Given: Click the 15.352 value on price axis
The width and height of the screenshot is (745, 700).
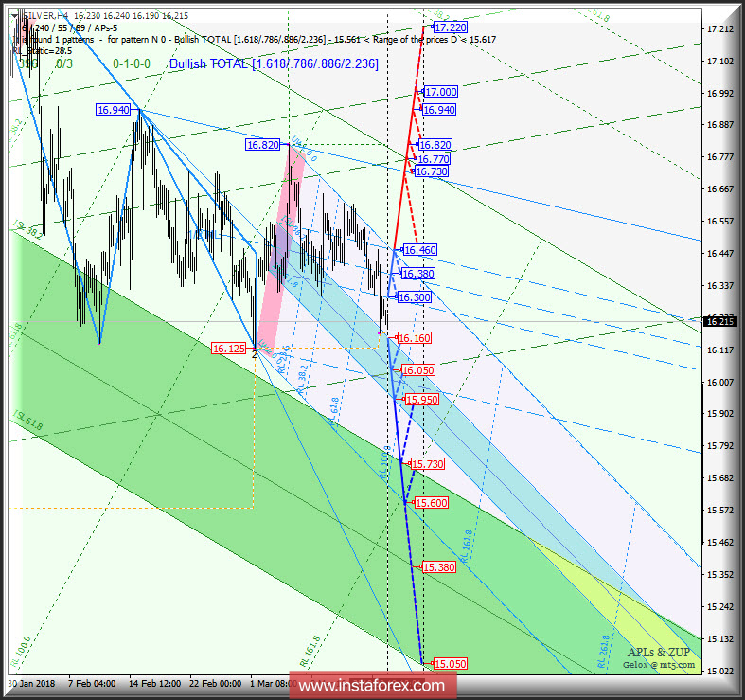Looking at the screenshot, I should click(x=719, y=574).
